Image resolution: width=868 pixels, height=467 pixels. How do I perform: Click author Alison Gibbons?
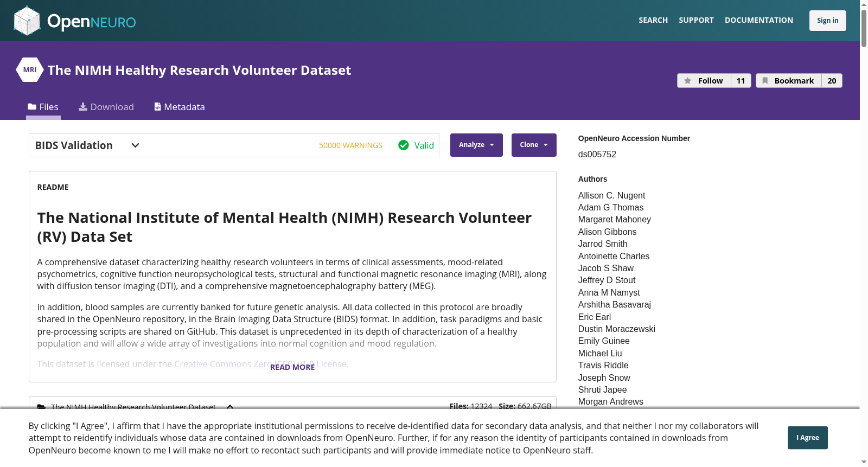607,232
